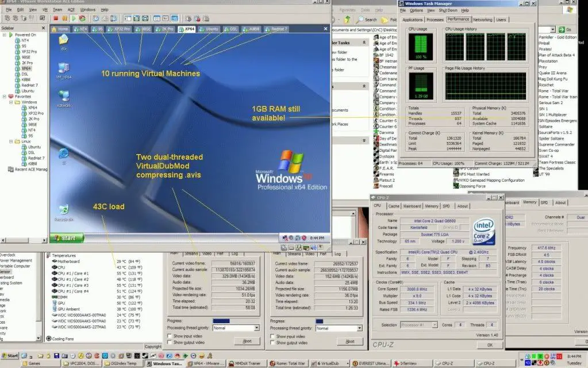Expand the 6 VirtualDub taskbar group arrow
Image resolution: width=588 pixels, height=368 pixels.
[x=348, y=363]
